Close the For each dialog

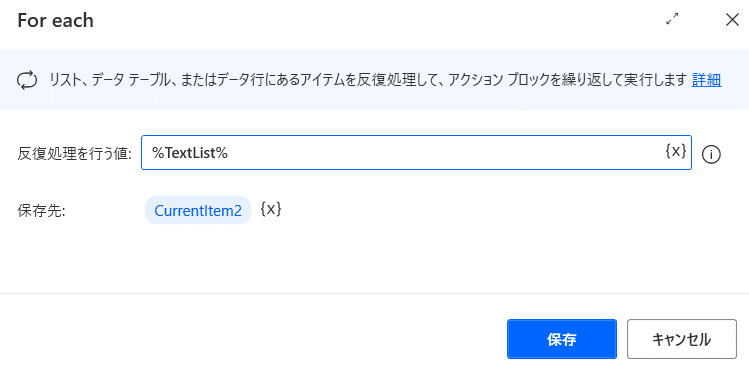[x=732, y=20]
